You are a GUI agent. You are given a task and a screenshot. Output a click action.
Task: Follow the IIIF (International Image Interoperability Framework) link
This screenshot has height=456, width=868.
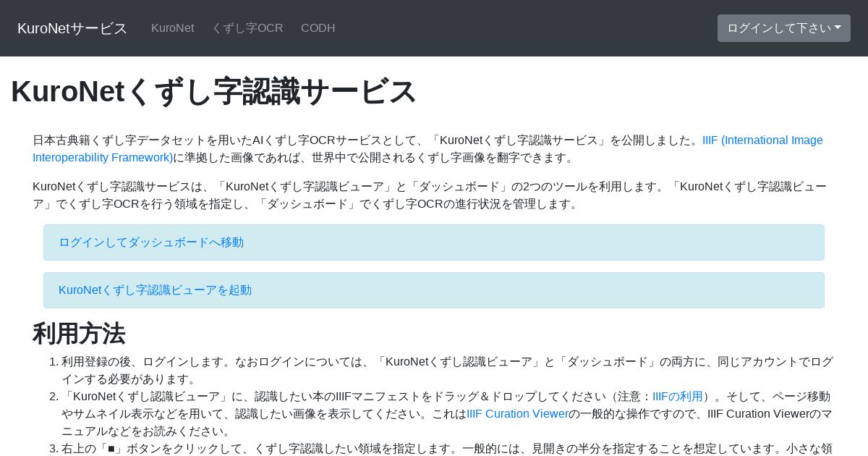(x=427, y=149)
